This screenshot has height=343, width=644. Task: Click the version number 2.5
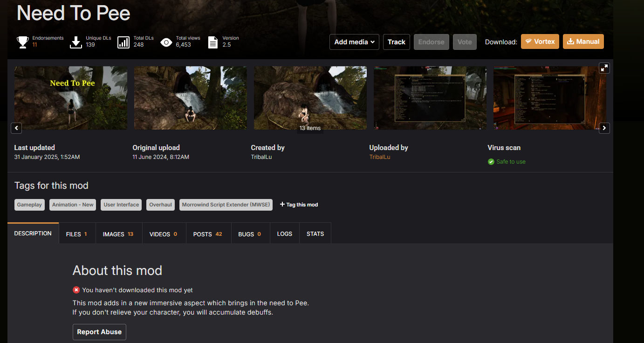[226, 45]
